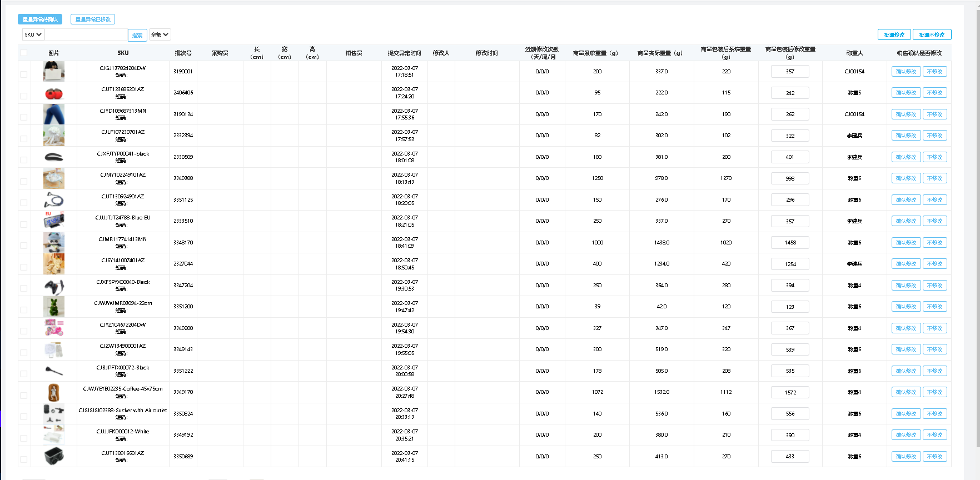The height and width of the screenshot is (480, 980).
Task: View the baby lounger thumbnail for CJWJYEYE02235-Coffee-45x75cm
Action: click(x=54, y=392)
